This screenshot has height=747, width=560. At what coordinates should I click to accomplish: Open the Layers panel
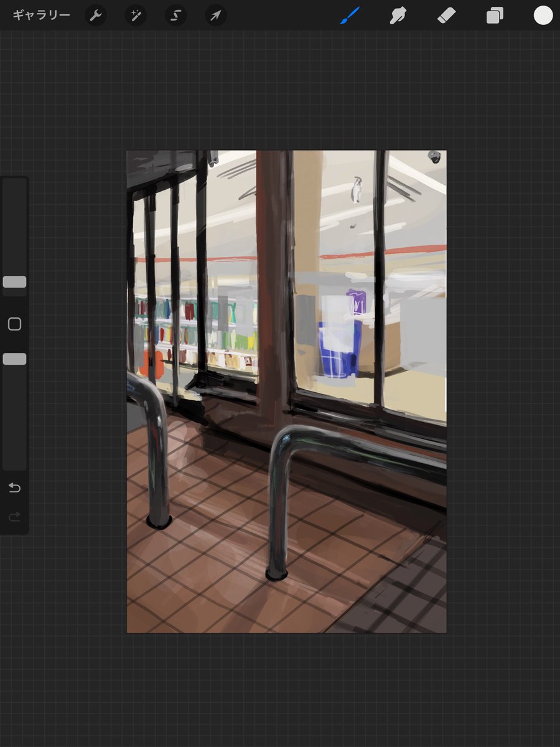(495, 16)
